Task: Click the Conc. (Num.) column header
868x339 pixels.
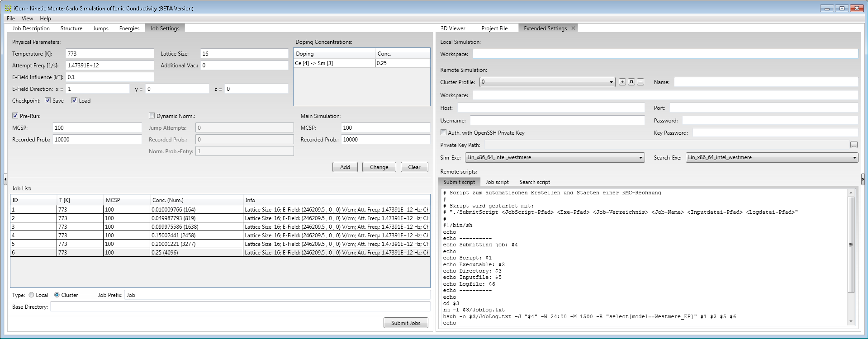Action: [x=196, y=200]
